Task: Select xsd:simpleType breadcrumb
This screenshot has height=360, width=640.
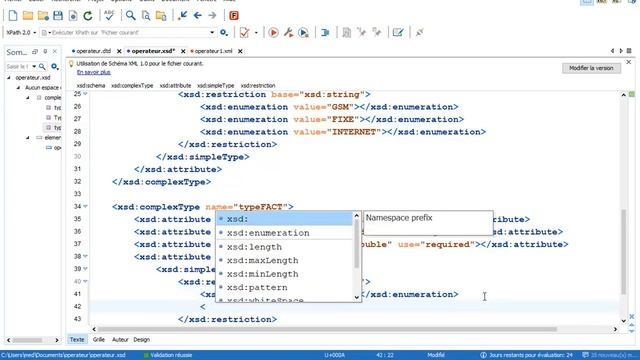Action: 216,86
